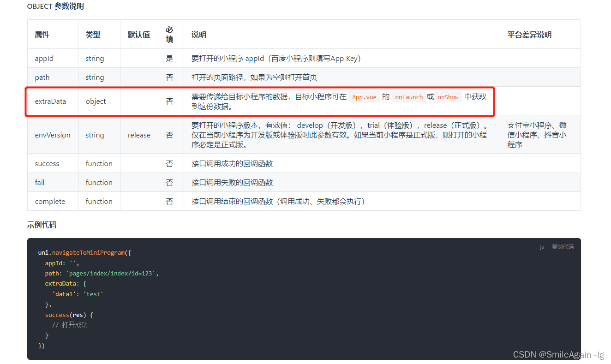Select the success property cell

tap(53, 163)
